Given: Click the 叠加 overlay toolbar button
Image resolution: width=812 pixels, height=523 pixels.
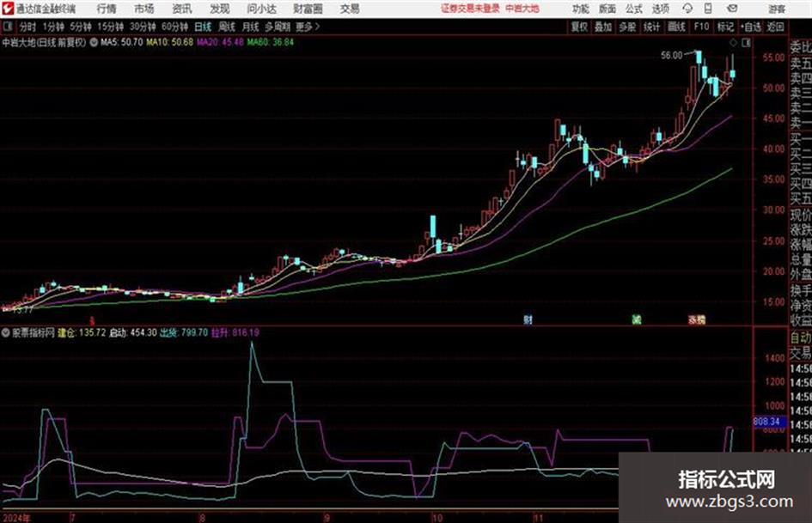Looking at the screenshot, I should pyautogui.click(x=603, y=27).
